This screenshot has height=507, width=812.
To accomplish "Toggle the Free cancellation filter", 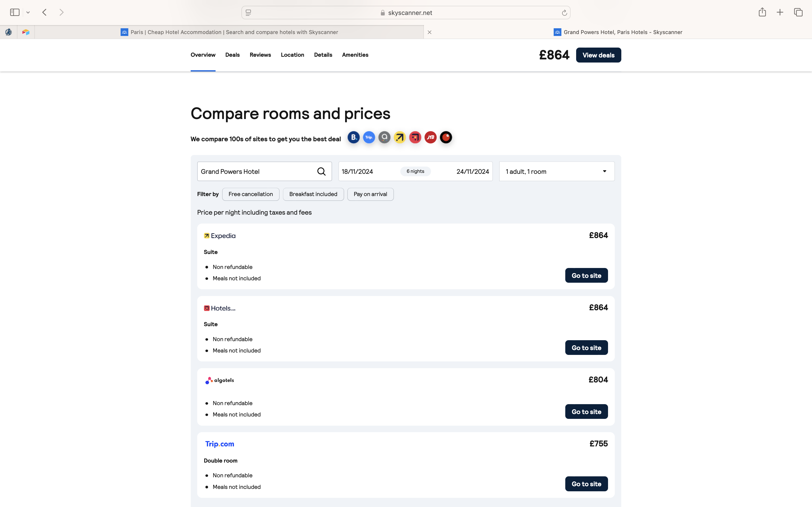I will [250, 194].
